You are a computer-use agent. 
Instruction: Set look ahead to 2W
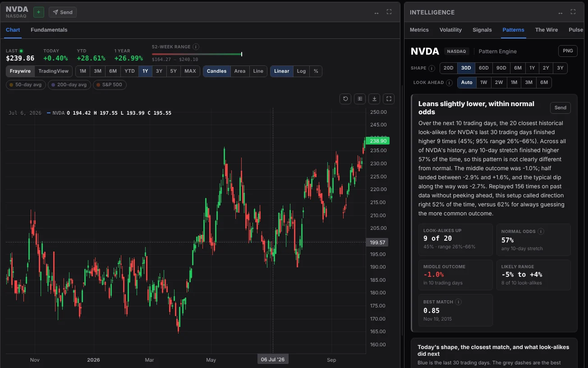point(498,83)
